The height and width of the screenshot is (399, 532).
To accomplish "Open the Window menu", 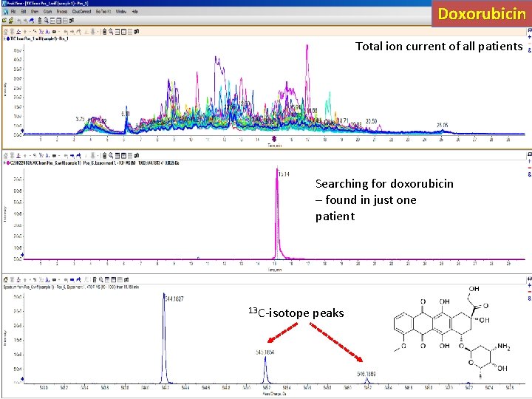I will click(121, 12).
